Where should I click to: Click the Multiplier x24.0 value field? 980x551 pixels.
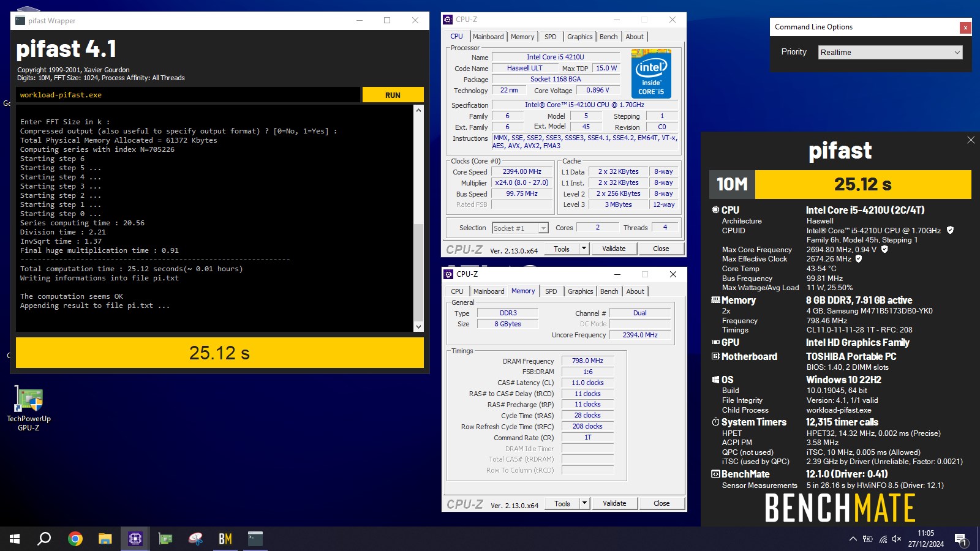coord(522,183)
